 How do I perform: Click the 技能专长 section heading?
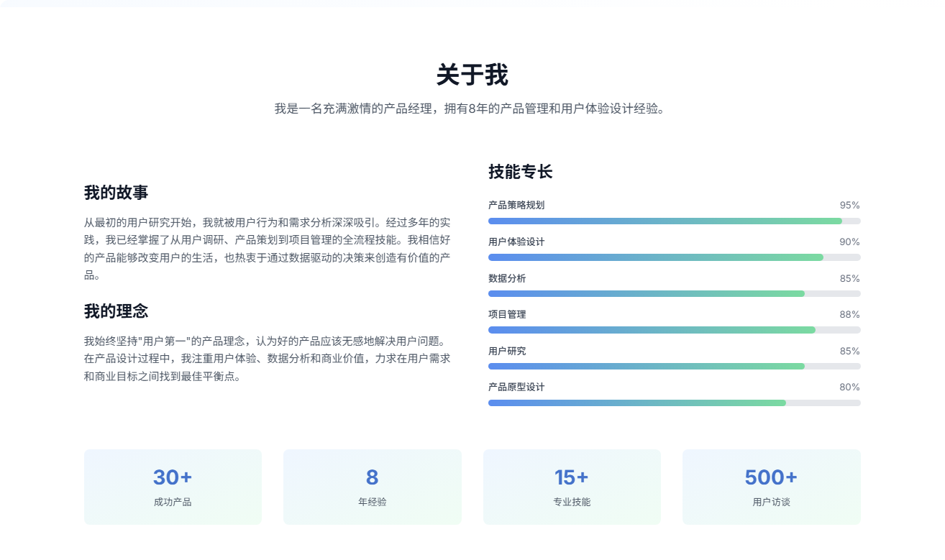coord(521,172)
